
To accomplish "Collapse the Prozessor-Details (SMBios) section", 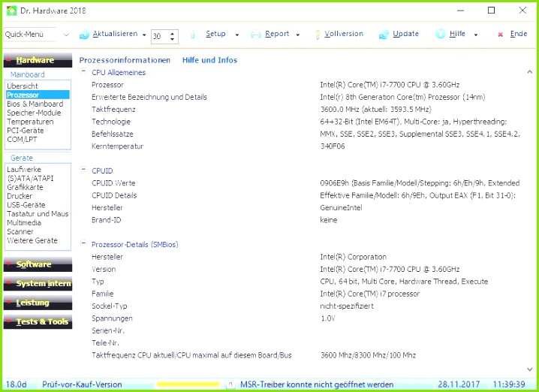I will (x=83, y=243).
